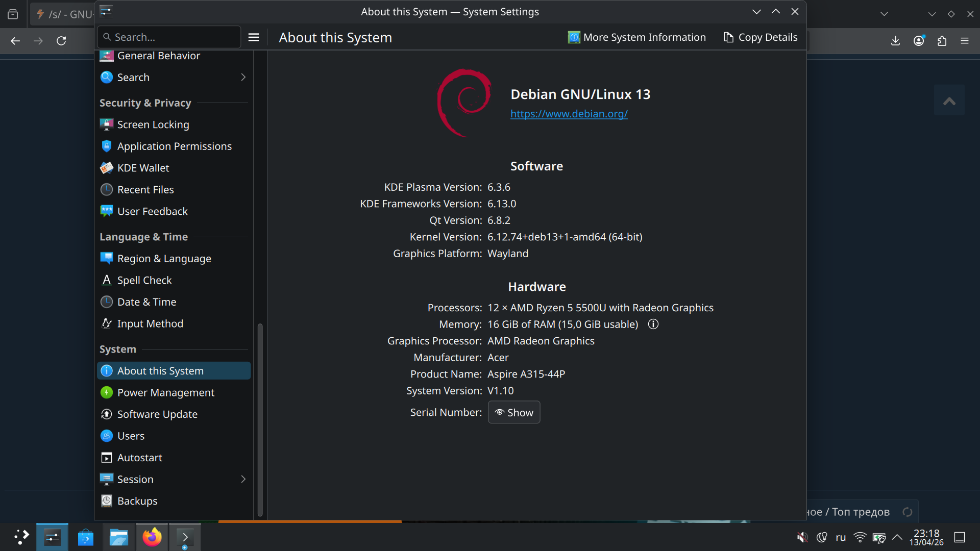Screen dimensions: 980x551
Task: Expand the Session category chevron
Action: [x=243, y=479]
